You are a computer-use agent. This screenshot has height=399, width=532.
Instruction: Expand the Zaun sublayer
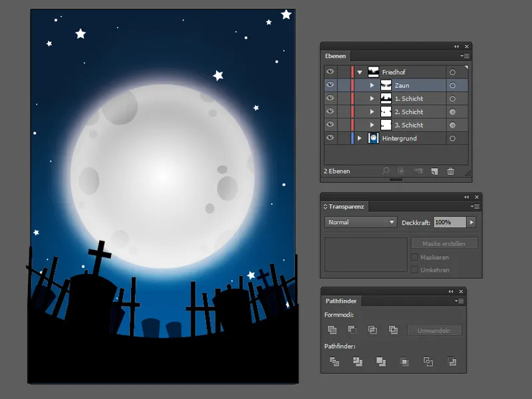pos(372,85)
